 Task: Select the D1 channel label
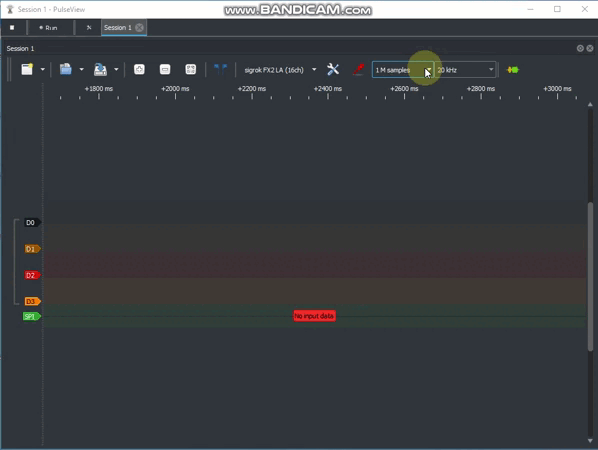32,249
